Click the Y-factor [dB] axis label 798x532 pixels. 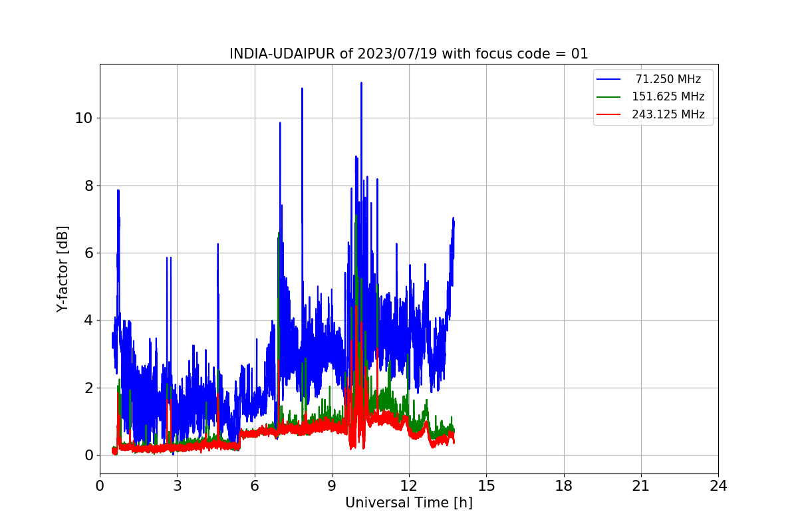[63, 269]
